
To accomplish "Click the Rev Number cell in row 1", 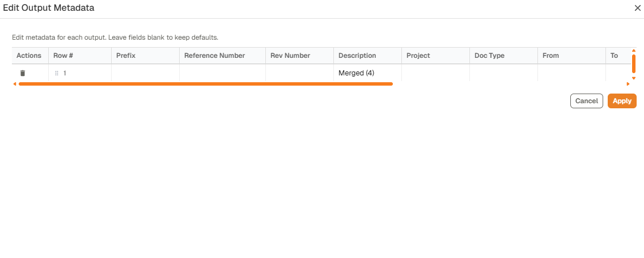I will pos(299,73).
